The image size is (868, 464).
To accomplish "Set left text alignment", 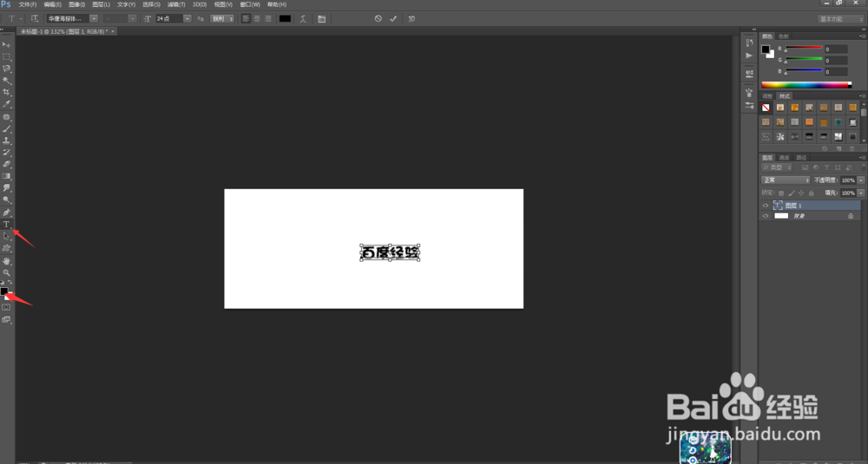I will click(x=247, y=19).
